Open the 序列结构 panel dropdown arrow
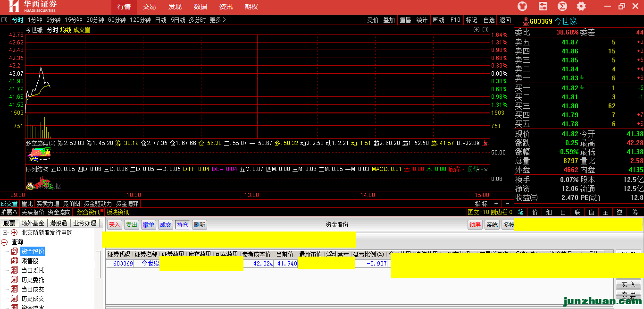 478,169
